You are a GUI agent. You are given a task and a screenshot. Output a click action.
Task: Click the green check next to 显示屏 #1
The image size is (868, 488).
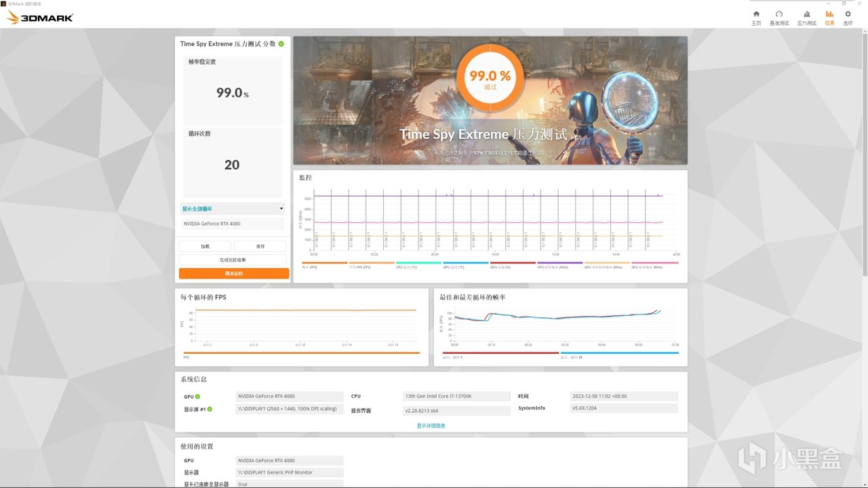[210, 409]
